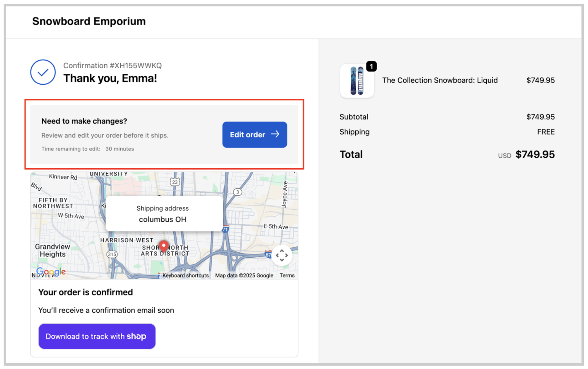588x369 pixels.
Task: Click the red map location pin
Action: click(x=163, y=246)
